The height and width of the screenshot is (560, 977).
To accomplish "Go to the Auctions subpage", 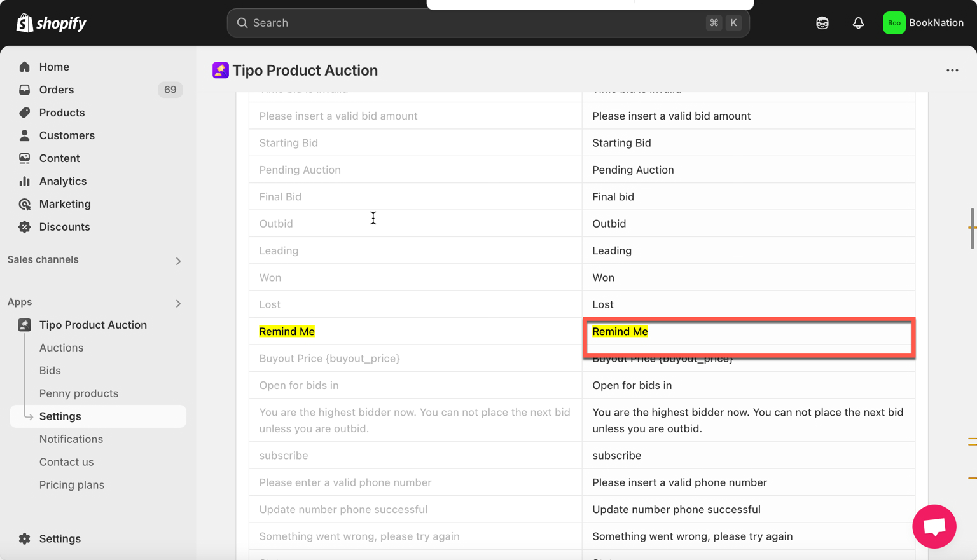I will (61, 348).
